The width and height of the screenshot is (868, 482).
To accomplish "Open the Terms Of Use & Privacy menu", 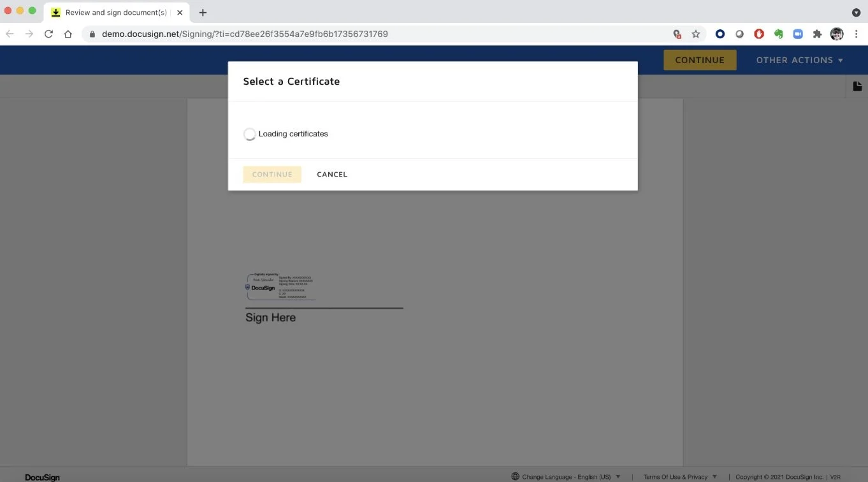I will (680, 476).
